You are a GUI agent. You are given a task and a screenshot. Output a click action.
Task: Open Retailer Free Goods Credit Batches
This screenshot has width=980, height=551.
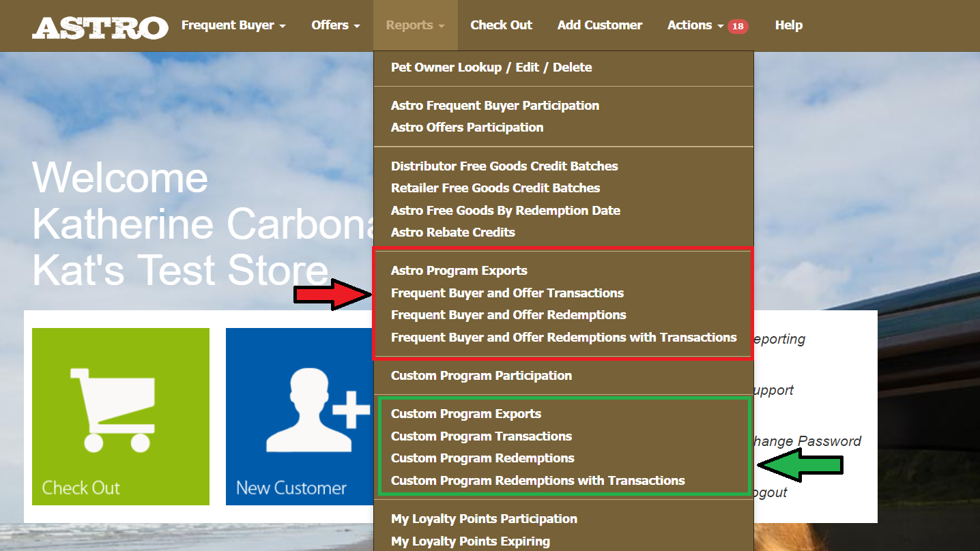(x=495, y=188)
